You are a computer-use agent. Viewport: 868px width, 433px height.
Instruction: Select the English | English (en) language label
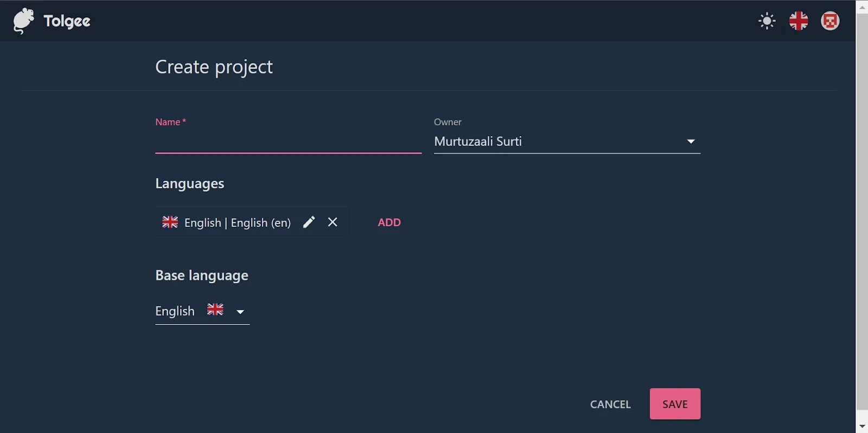237,223
